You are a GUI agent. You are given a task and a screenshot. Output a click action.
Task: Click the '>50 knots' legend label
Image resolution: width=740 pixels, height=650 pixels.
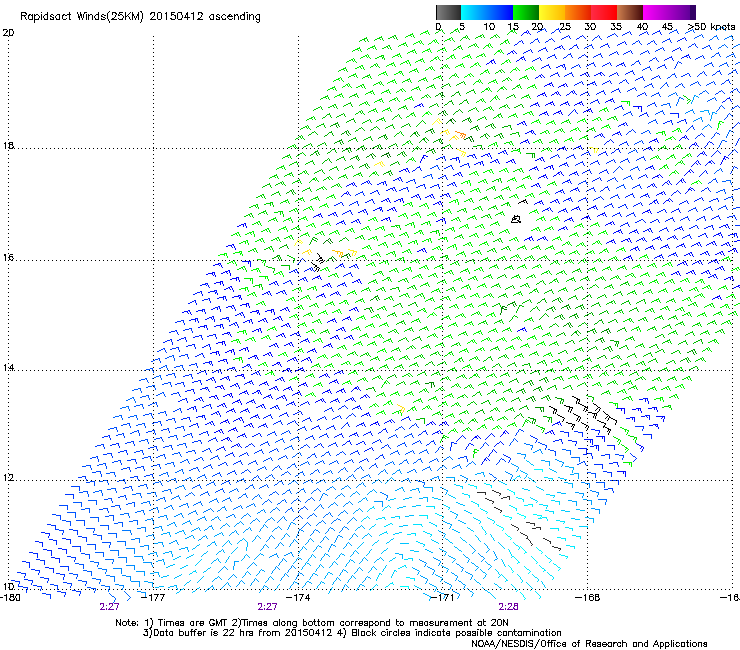point(711,27)
